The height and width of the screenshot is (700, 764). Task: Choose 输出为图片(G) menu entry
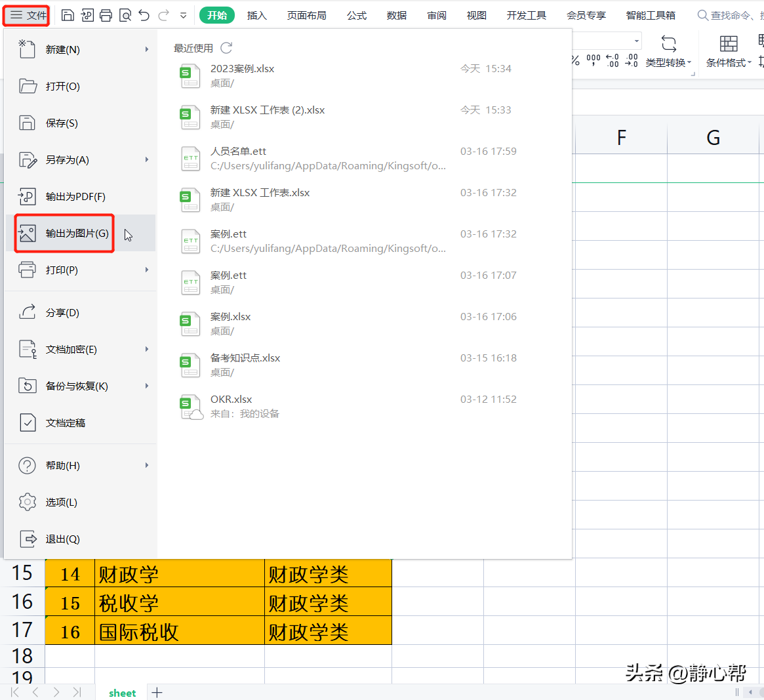(81, 234)
